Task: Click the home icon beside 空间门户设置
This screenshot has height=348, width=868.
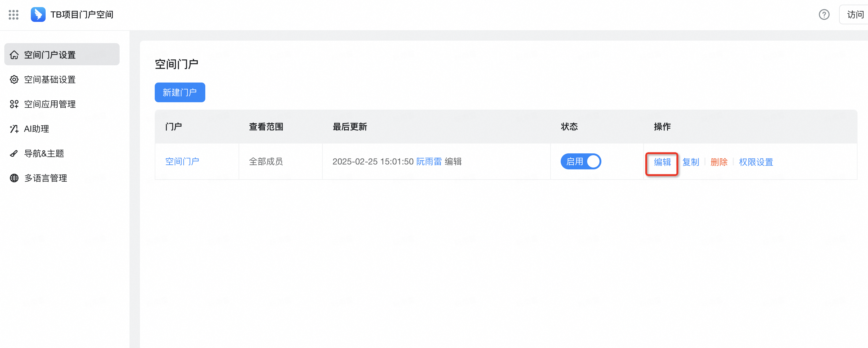Action: pyautogui.click(x=14, y=55)
